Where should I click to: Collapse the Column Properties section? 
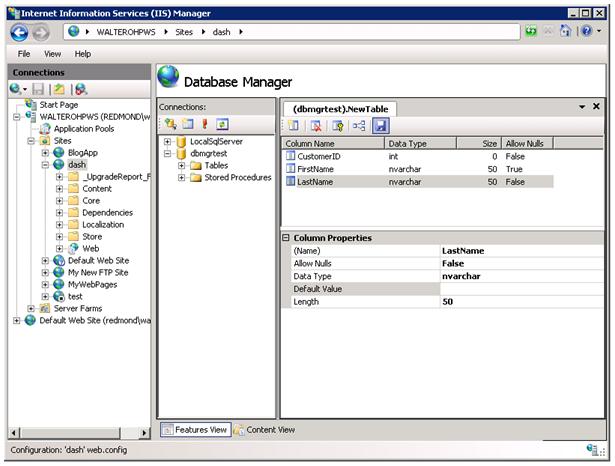pos(287,238)
